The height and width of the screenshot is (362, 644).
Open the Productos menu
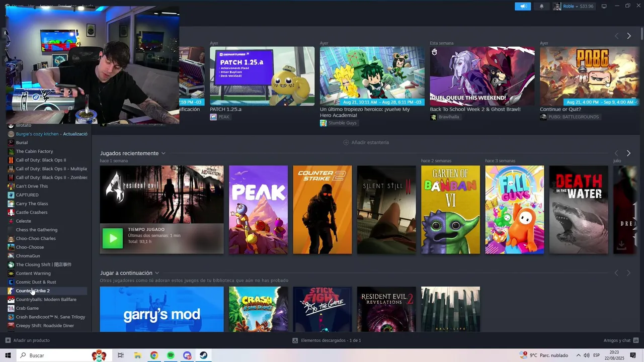click(67, 6)
